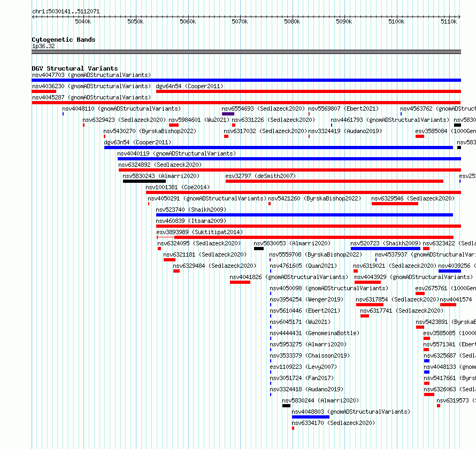Click the Cytogenetic Bands track title
The width and height of the screenshot is (476, 449).
pos(64,40)
